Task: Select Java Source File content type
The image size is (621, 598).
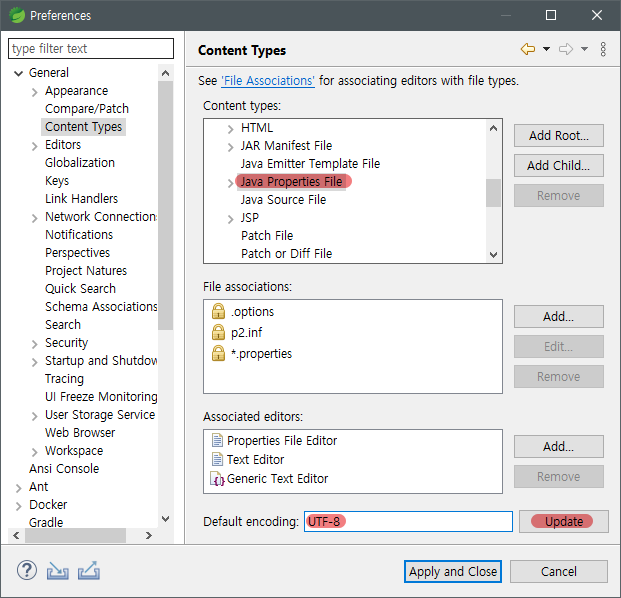Action: pyautogui.click(x=283, y=200)
